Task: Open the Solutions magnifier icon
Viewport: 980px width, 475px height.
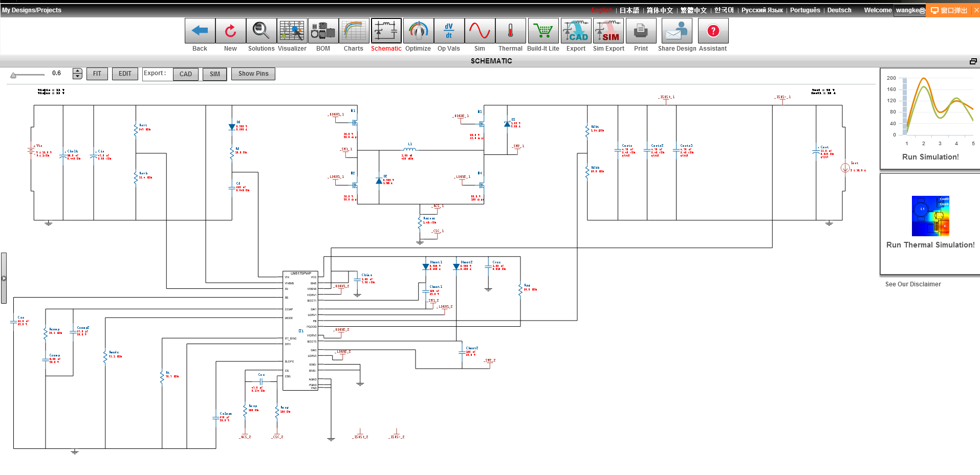Action: tap(261, 31)
